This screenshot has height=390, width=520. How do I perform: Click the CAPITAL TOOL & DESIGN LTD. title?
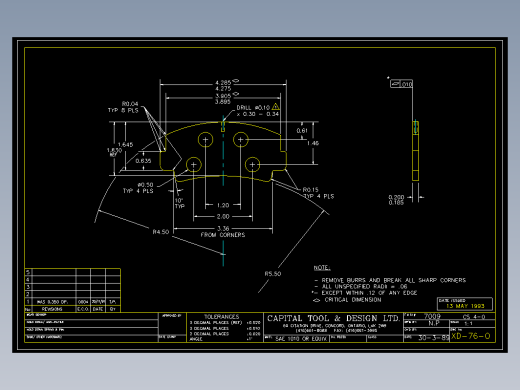click(333, 318)
